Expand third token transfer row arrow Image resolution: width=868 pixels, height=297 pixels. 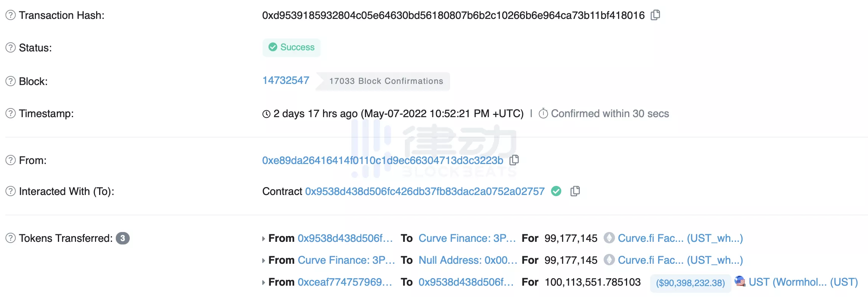(264, 283)
